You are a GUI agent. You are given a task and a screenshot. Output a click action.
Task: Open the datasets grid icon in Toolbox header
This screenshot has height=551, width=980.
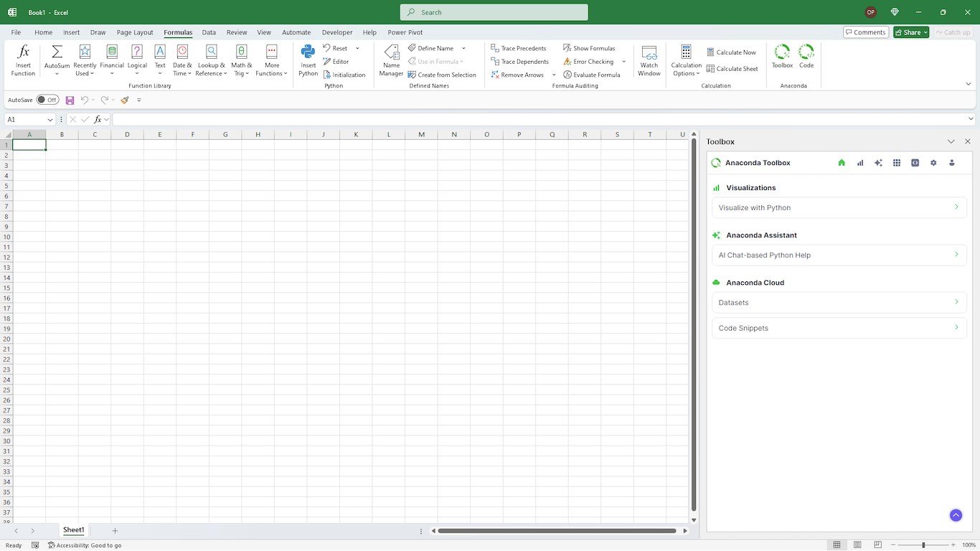tap(897, 163)
